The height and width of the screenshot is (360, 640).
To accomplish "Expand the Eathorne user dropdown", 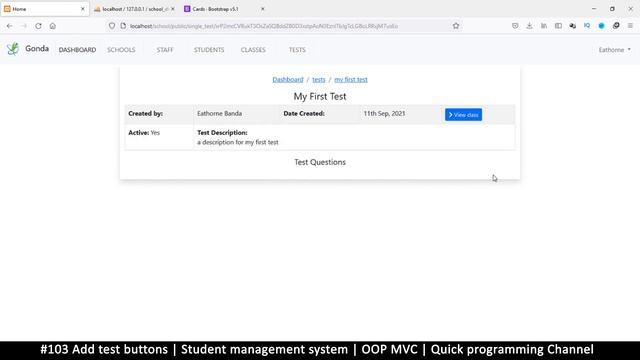I will pos(614,50).
